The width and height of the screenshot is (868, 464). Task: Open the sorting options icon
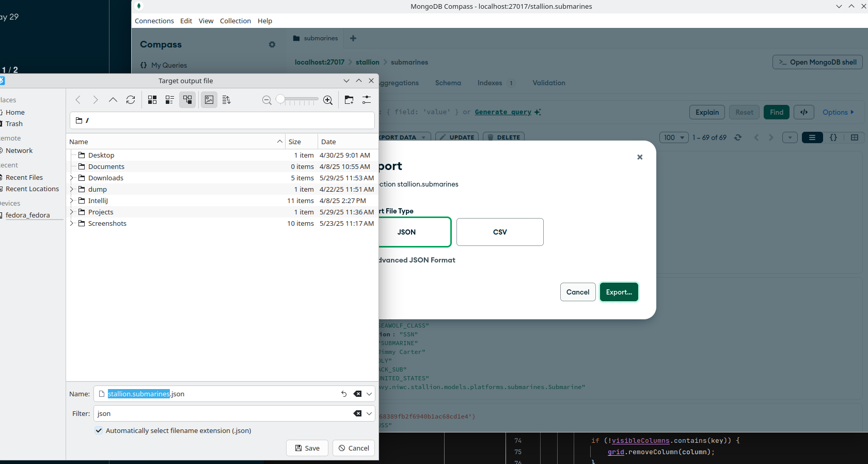point(226,100)
